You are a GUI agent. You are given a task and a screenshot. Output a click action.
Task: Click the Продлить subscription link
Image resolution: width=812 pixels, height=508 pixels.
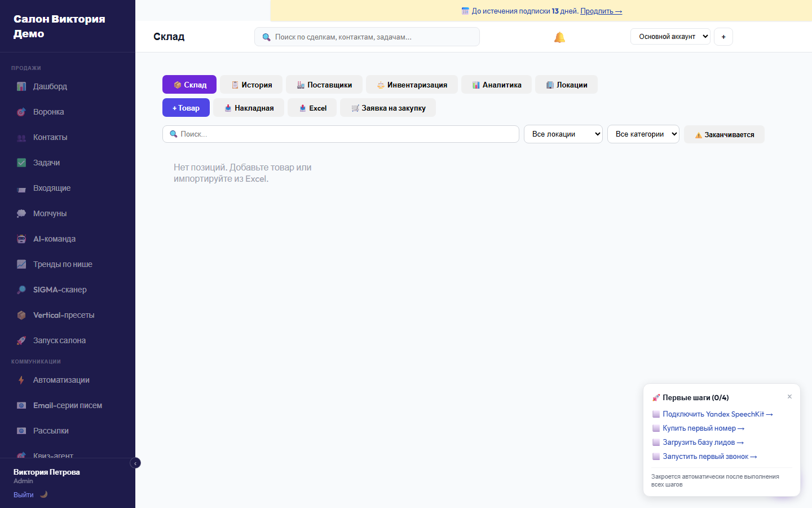[x=601, y=11]
